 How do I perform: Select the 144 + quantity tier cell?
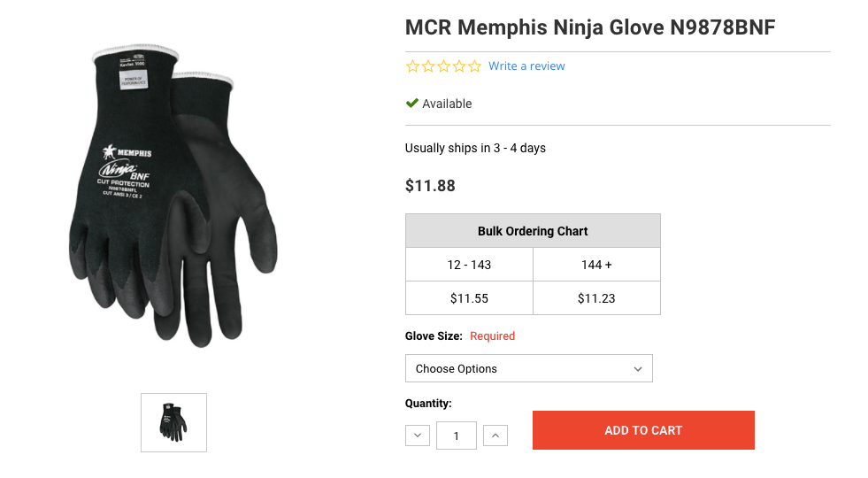pos(596,265)
